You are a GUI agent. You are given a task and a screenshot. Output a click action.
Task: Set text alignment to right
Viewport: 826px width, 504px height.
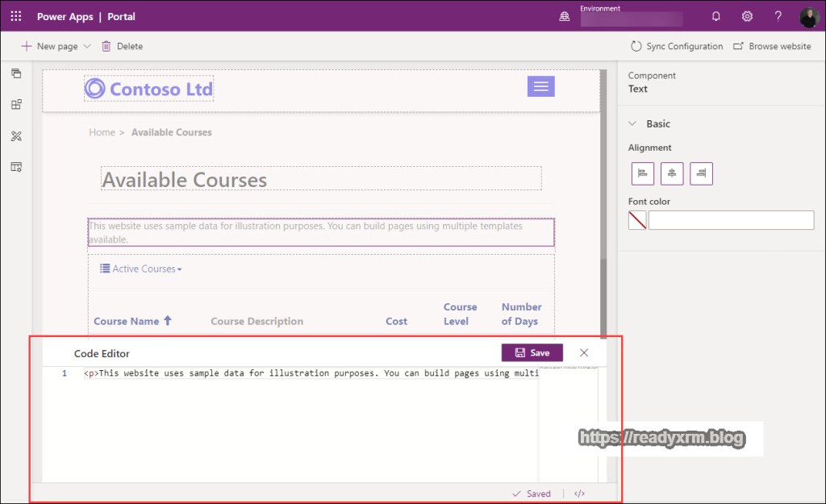701,173
